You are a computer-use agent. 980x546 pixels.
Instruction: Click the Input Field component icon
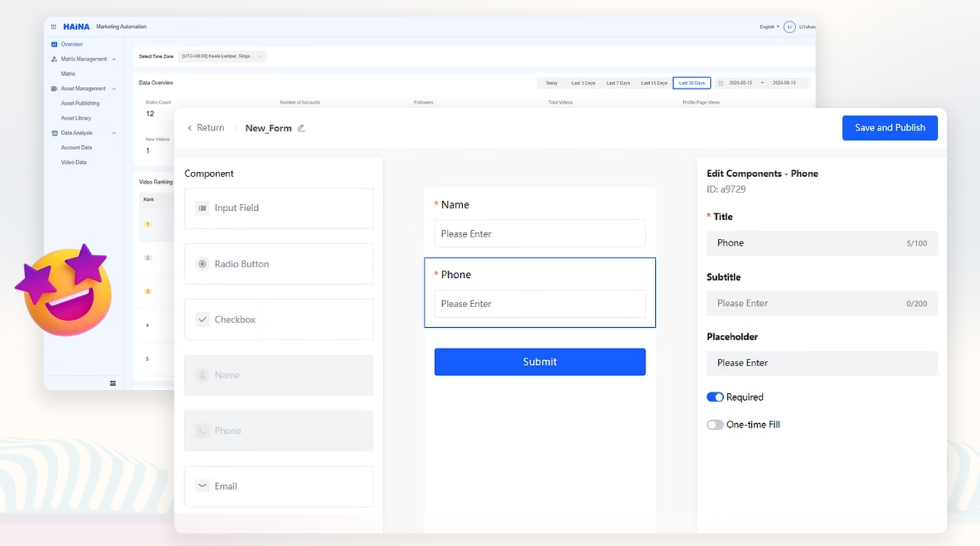[202, 208]
